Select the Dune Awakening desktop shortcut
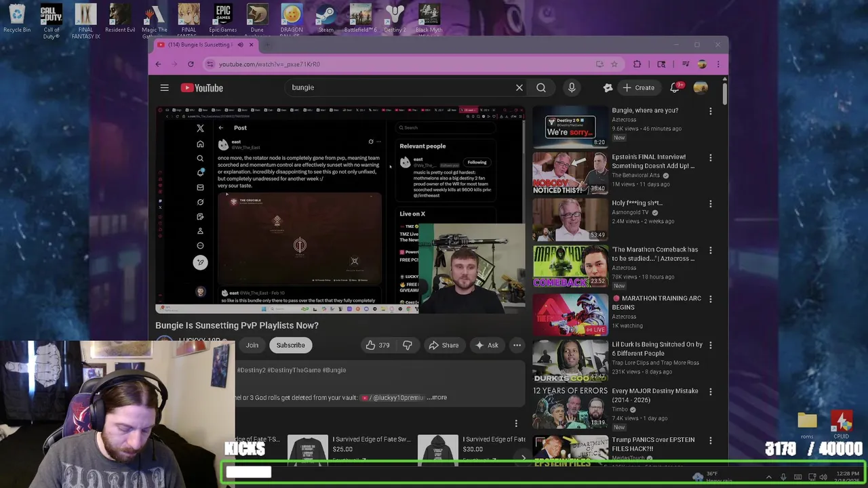This screenshot has height=488, width=868. [x=257, y=20]
